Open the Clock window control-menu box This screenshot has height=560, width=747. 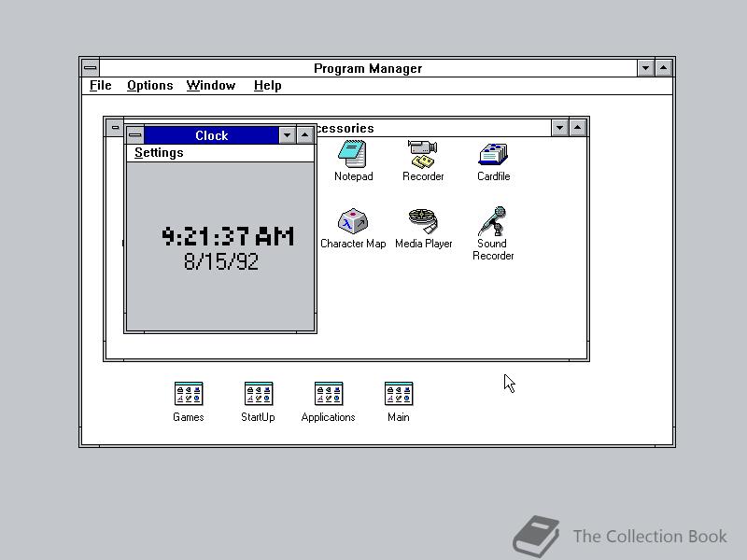coord(135,135)
